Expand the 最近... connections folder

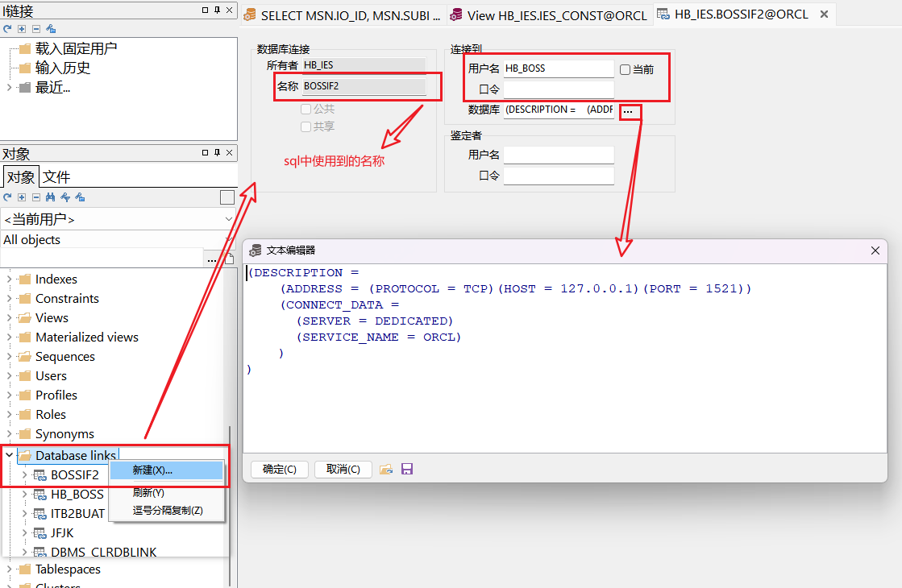(x=9, y=87)
